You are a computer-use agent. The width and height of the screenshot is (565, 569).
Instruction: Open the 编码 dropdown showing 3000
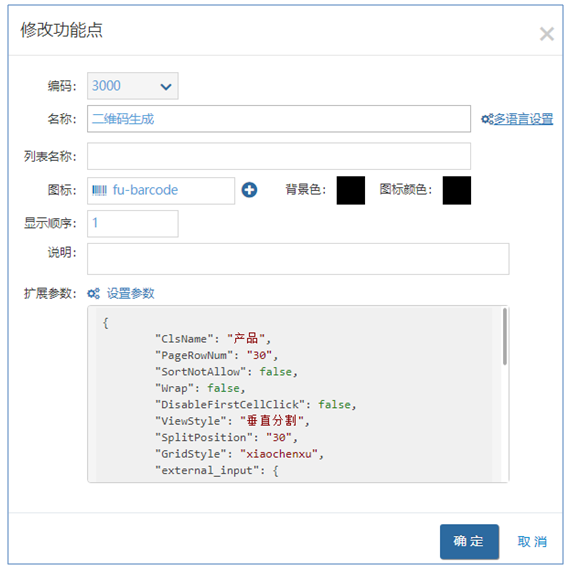pos(132,86)
